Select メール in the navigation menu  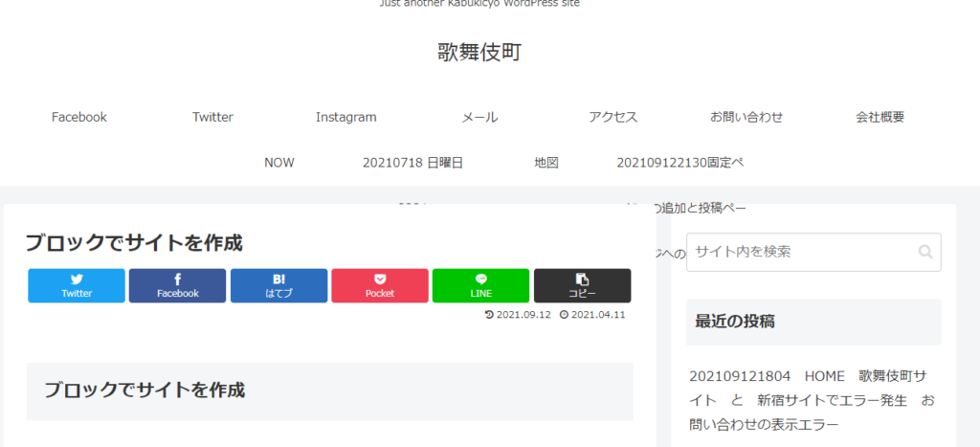click(x=479, y=117)
